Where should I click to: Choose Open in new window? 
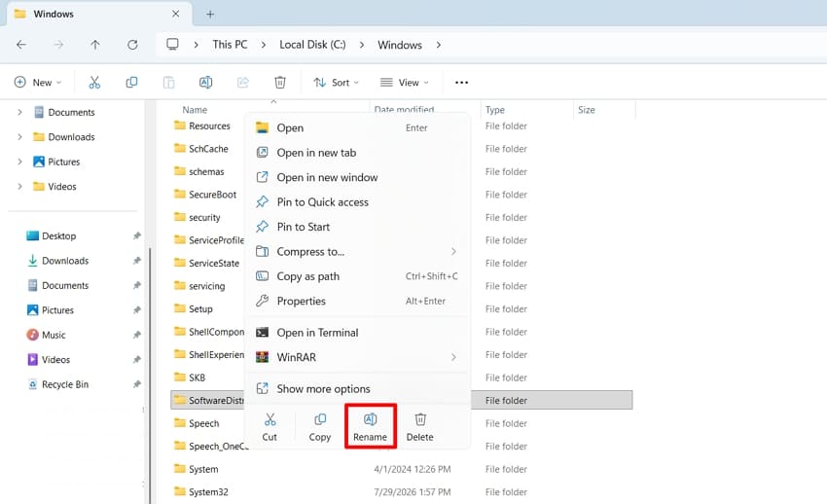(x=358, y=177)
